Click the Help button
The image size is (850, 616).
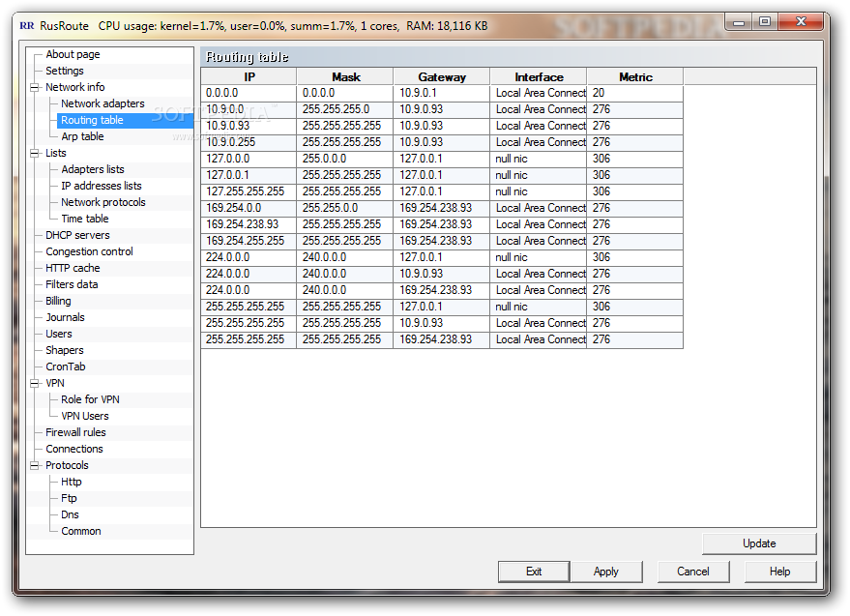tap(780, 572)
